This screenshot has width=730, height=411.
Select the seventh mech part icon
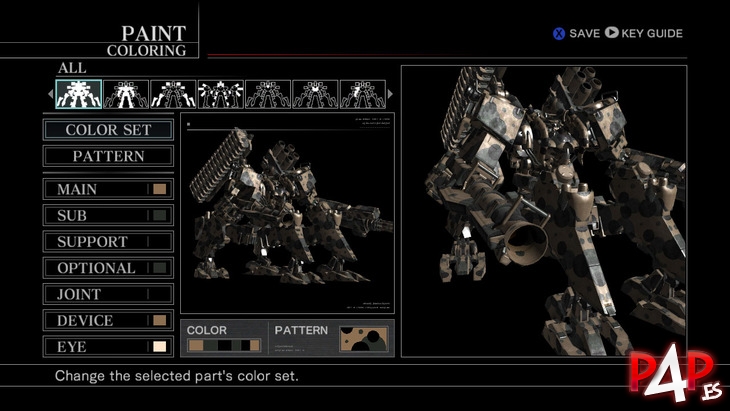tap(363, 94)
